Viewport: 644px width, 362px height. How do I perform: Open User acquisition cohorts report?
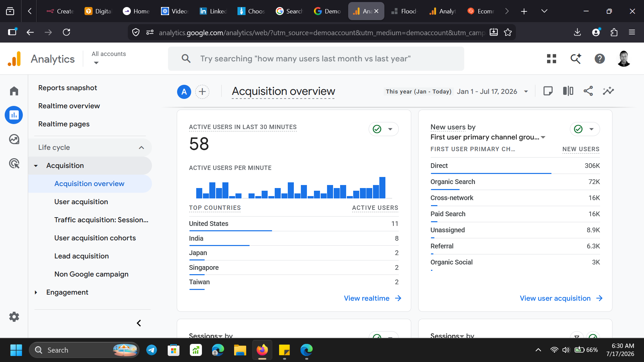click(x=95, y=238)
